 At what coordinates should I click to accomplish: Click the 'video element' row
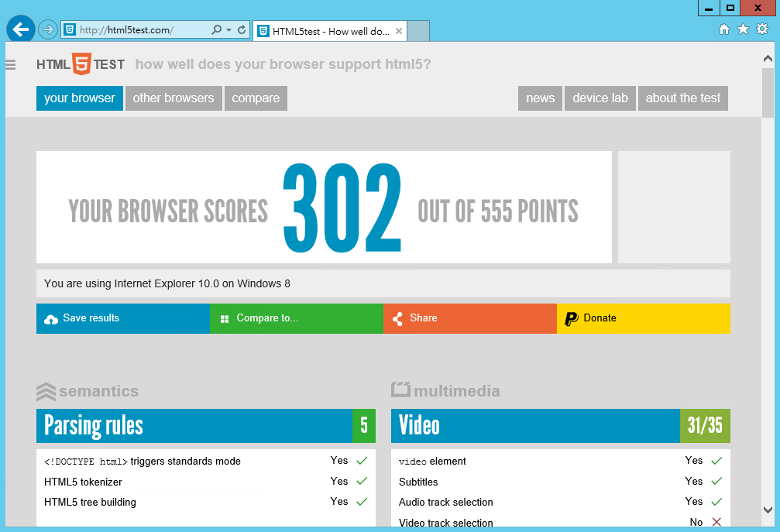[561, 462]
